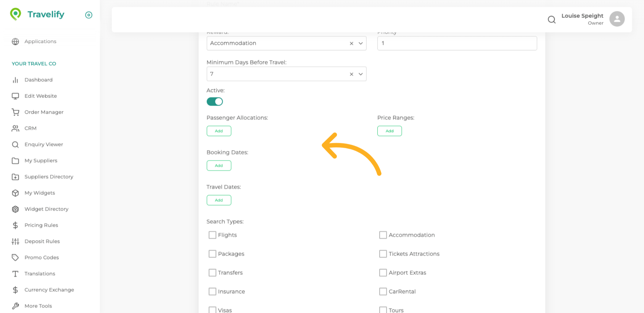Open Louise Speight's profile avatar

click(617, 19)
